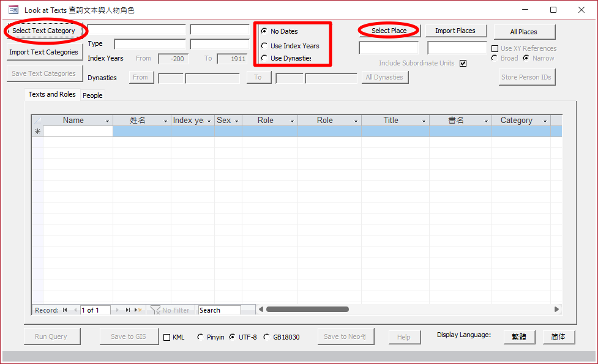Jump to last record in navigator

128,310
